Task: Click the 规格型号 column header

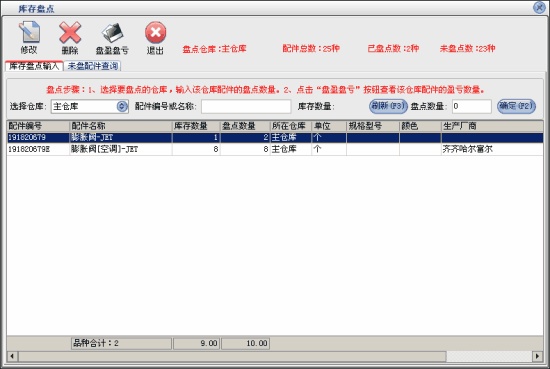Action: click(x=373, y=126)
